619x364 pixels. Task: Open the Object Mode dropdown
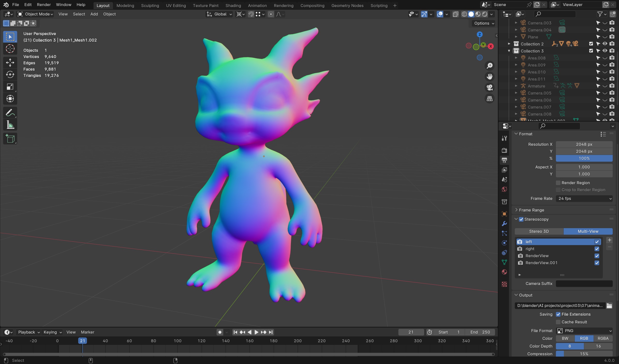tap(35, 14)
